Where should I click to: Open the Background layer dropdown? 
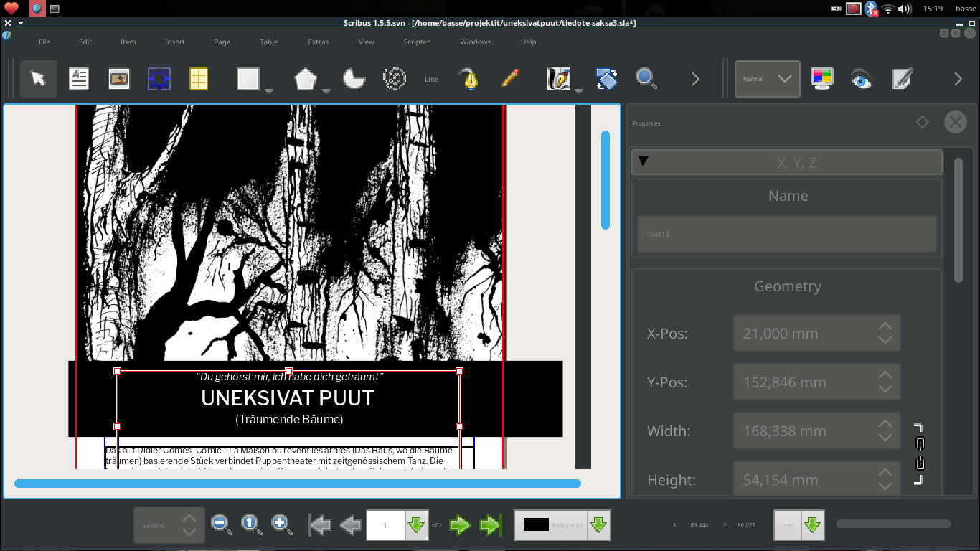[x=598, y=525]
